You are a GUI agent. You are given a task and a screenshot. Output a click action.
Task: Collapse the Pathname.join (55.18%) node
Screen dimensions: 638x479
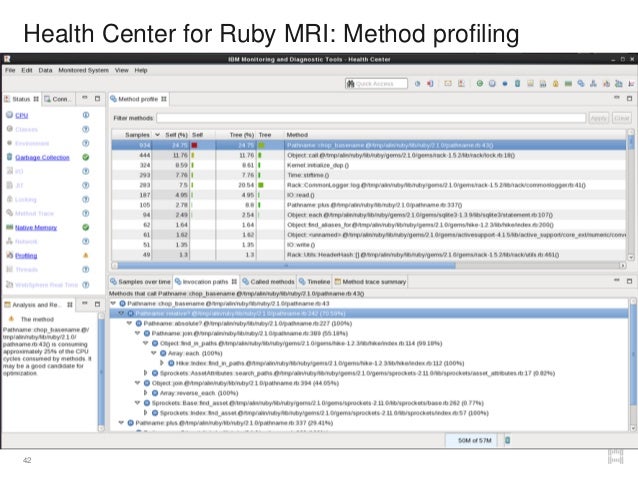click(138, 333)
